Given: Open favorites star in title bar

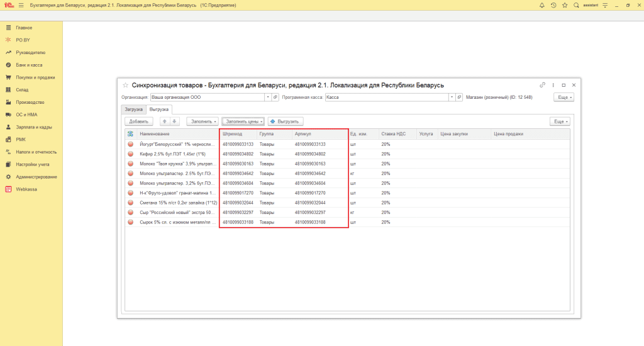Looking at the screenshot, I should tap(565, 5).
